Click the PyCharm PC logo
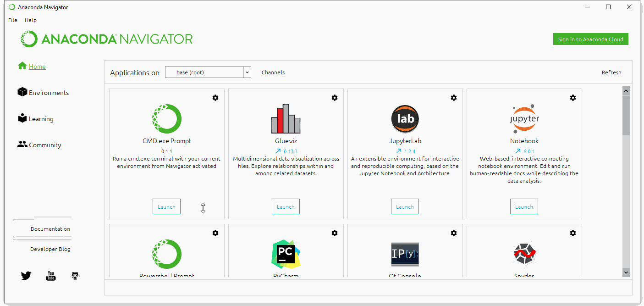 [286, 254]
